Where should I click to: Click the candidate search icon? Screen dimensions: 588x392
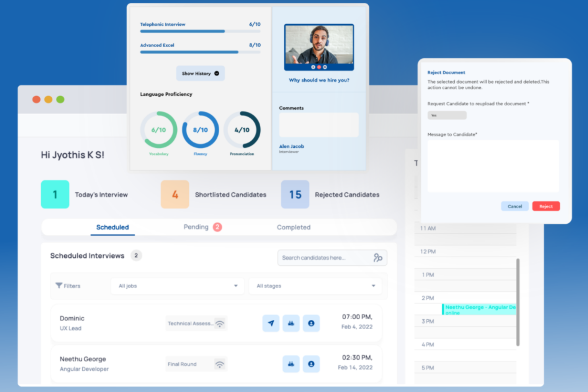(x=377, y=258)
